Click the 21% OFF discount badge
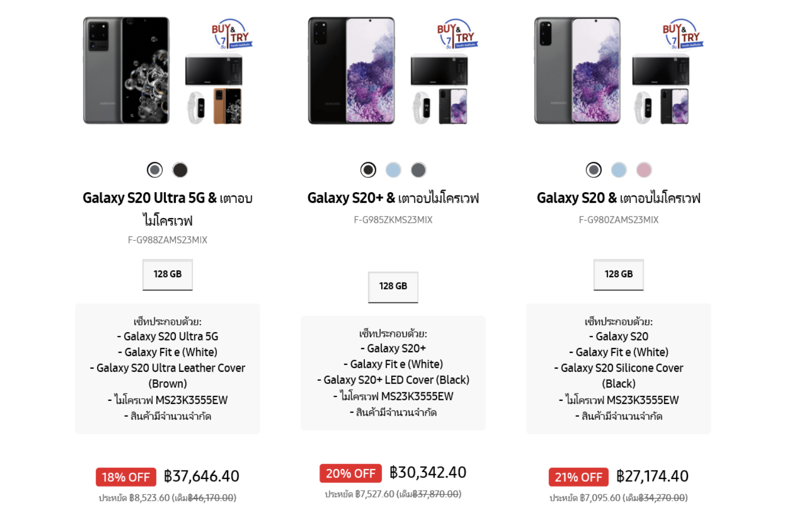 click(x=578, y=477)
